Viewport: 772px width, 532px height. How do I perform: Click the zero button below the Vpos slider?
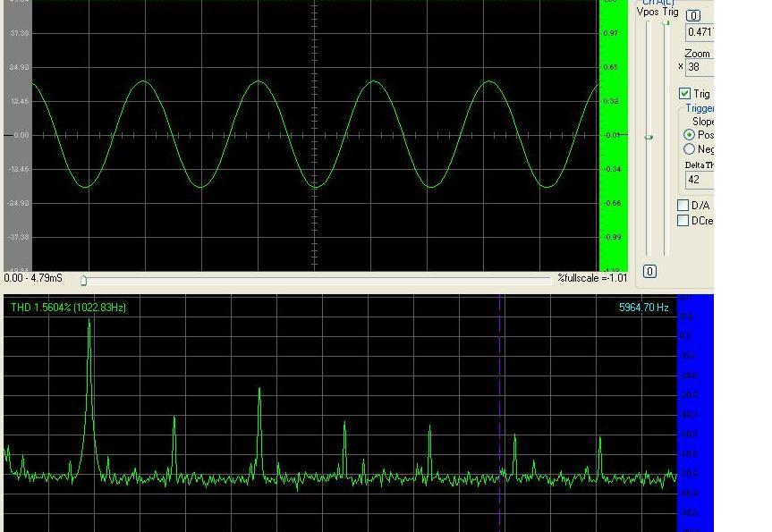(x=649, y=271)
